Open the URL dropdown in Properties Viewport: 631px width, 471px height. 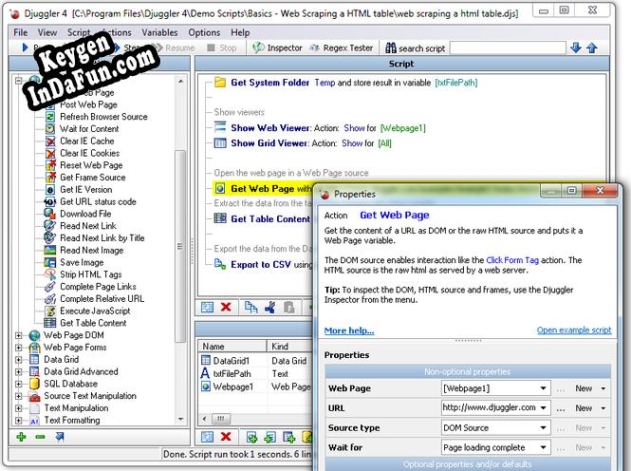pos(543,408)
